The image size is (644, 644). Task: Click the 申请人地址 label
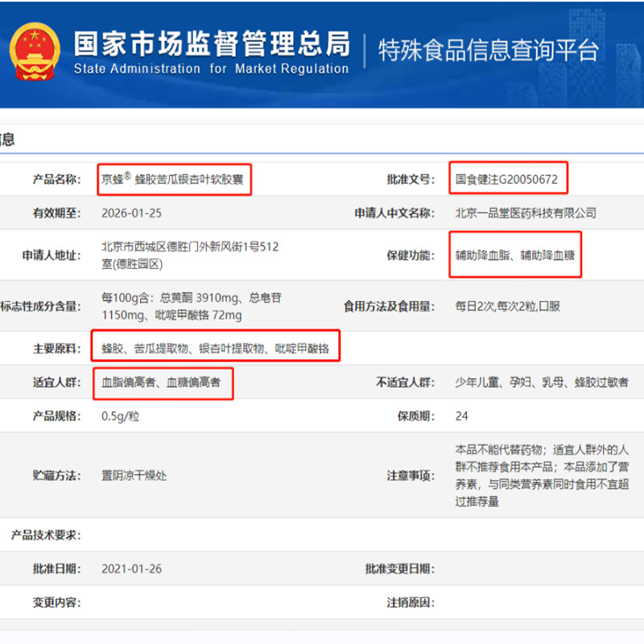pyautogui.click(x=52, y=255)
